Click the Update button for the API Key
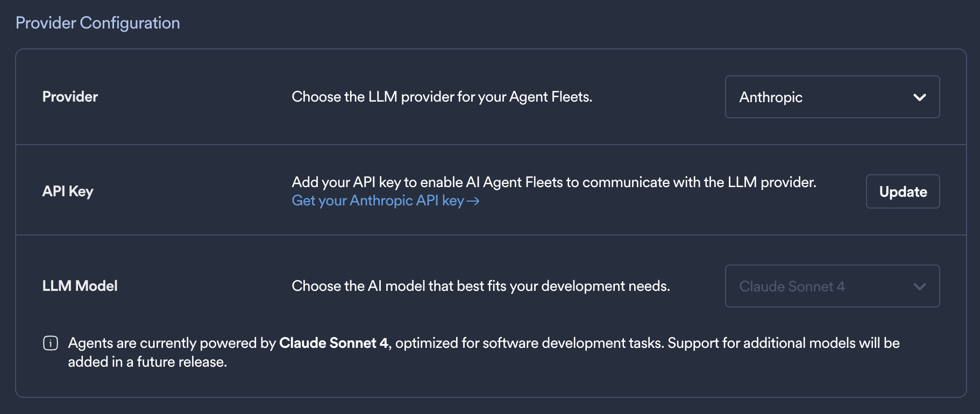Image resolution: width=980 pixels, height=414 pixels. (903, 191)
